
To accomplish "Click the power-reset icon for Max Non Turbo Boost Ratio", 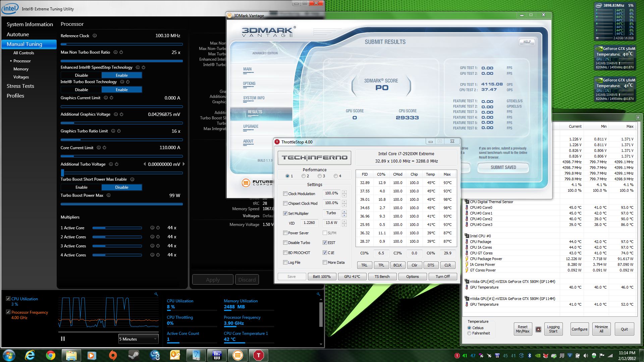I will (121, 52).
